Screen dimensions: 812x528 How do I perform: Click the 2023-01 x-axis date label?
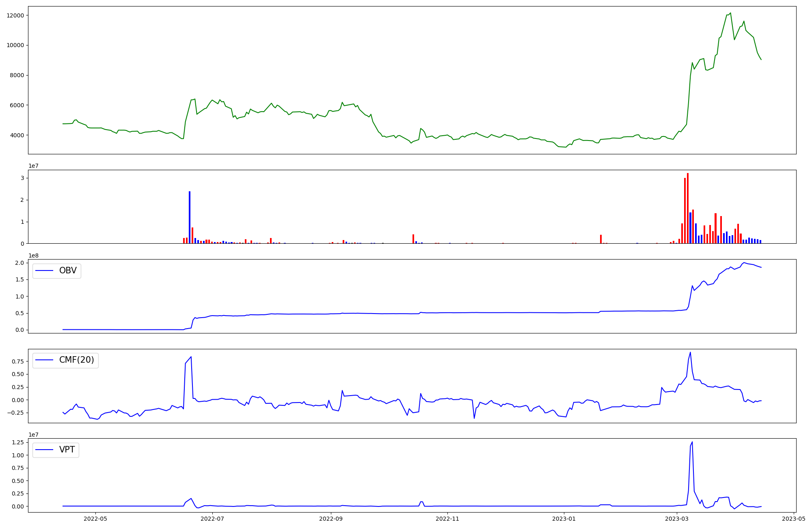564,519
